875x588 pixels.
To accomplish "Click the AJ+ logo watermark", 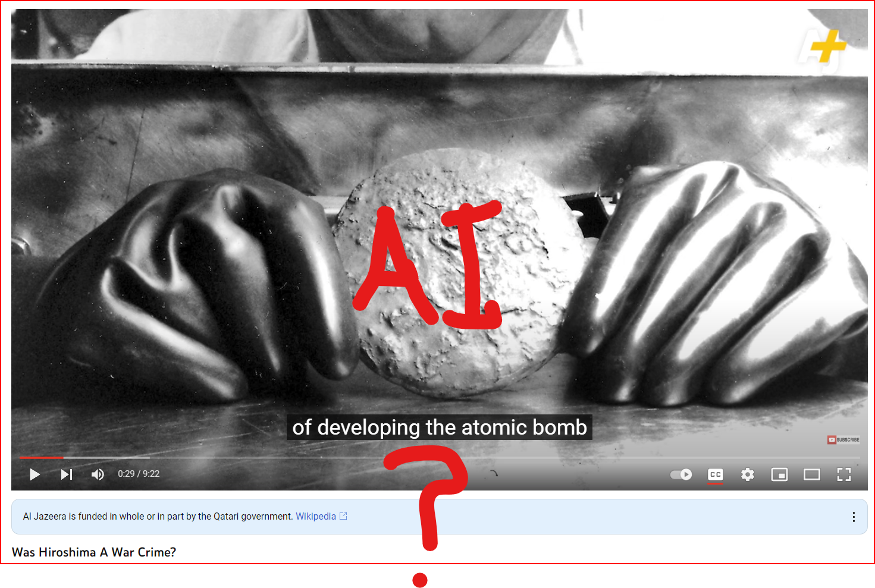I will [824, 49].
